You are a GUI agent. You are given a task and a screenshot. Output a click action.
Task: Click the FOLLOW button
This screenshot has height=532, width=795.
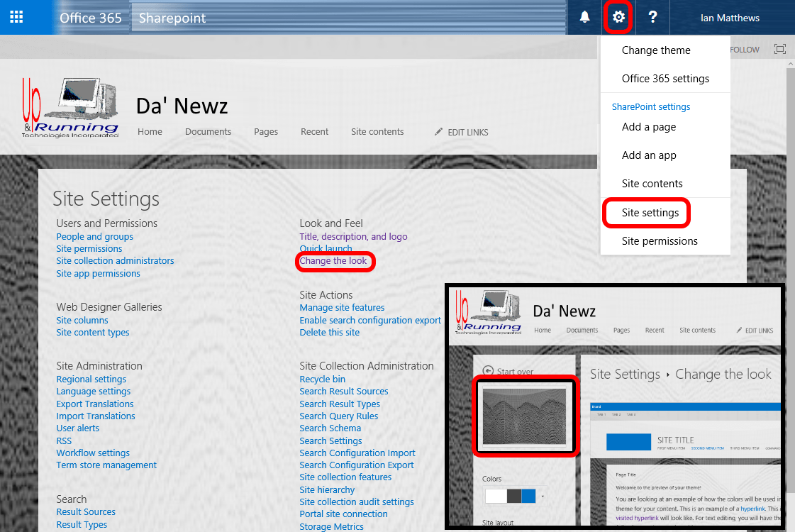[x=744, y=49]
